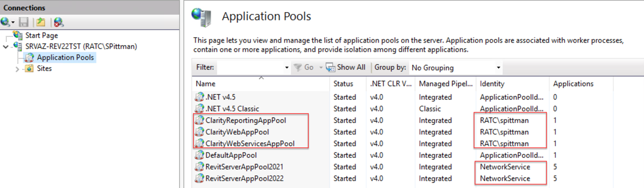The width and height of the screenshot is (644, 188).
Task: Click the RevitServerAppPool2022 pool icon
Action: pos(199,178)
